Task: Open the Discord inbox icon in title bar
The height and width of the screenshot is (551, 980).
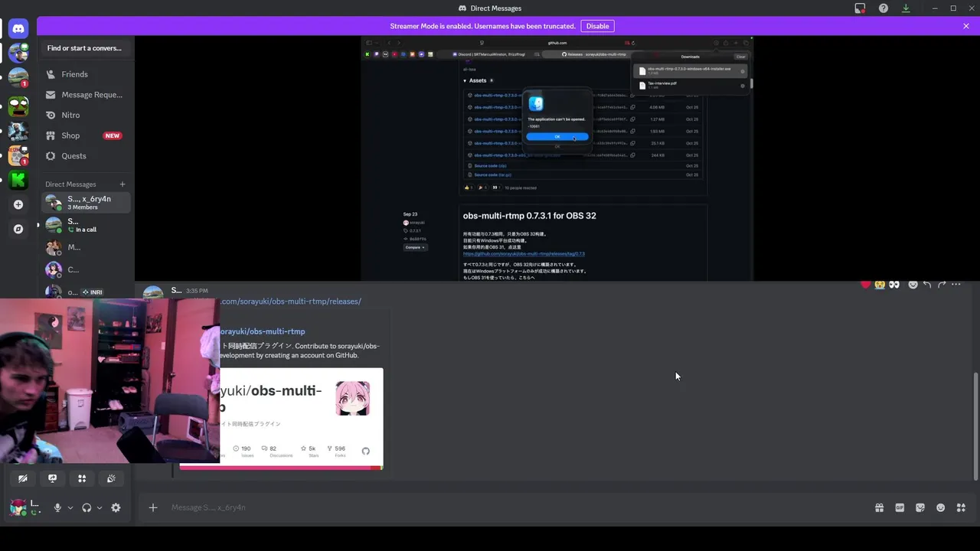Action: [x=861, y=8]
